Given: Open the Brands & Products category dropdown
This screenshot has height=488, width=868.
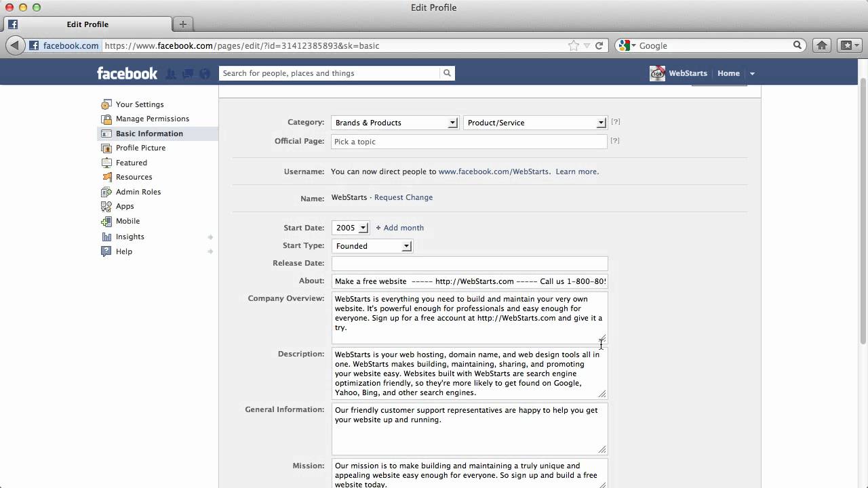Looking at the screenshot, I should point(395,123).
